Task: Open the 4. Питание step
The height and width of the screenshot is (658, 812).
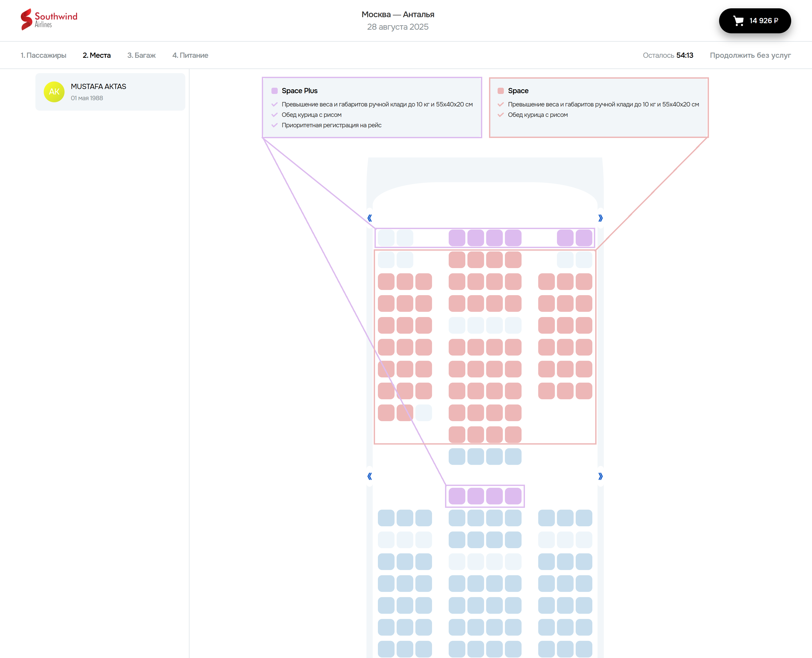Action: coord(190,55)
